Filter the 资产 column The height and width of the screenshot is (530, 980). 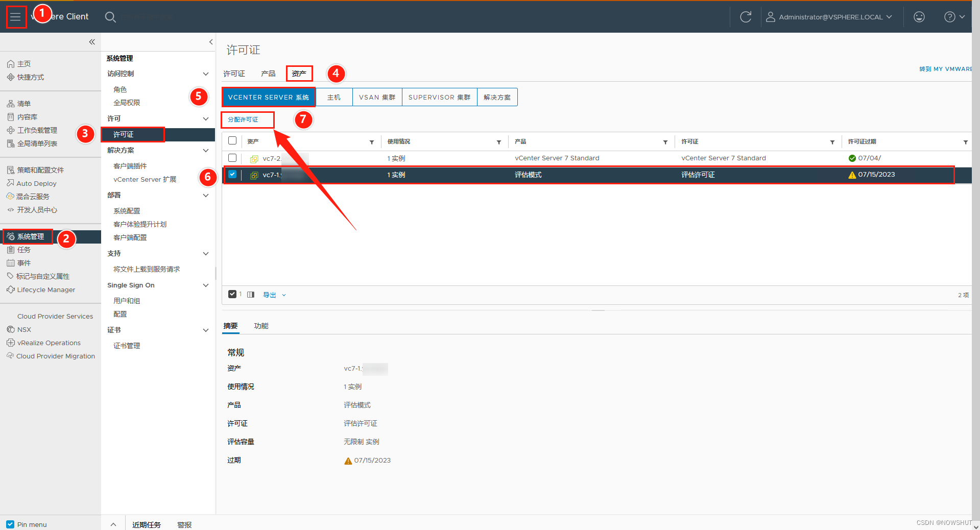372,142
